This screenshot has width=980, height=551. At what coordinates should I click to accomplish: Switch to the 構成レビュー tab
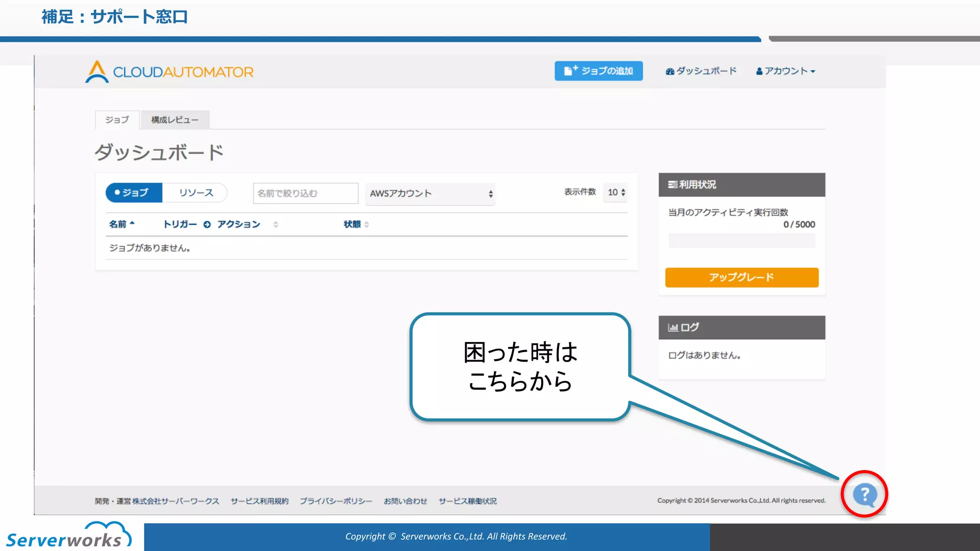click(175, 120)
